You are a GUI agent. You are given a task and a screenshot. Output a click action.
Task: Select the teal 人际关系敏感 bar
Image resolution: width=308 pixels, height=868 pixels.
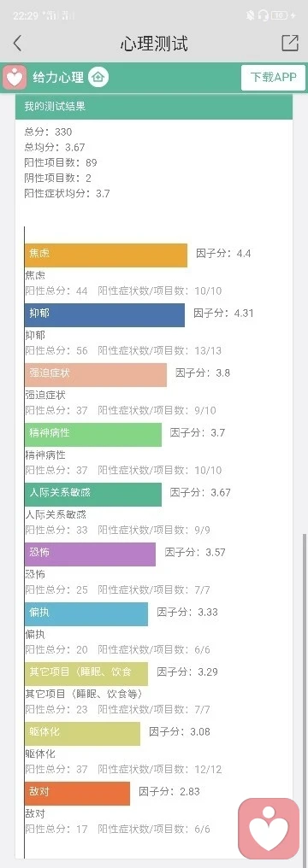[x=93, y=495]
